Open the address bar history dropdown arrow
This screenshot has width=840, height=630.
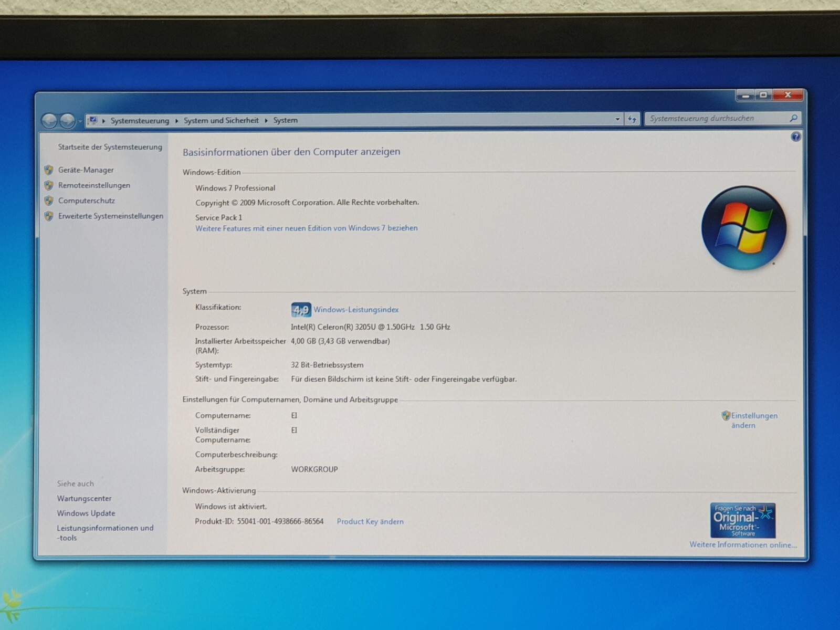click(617, 120)
